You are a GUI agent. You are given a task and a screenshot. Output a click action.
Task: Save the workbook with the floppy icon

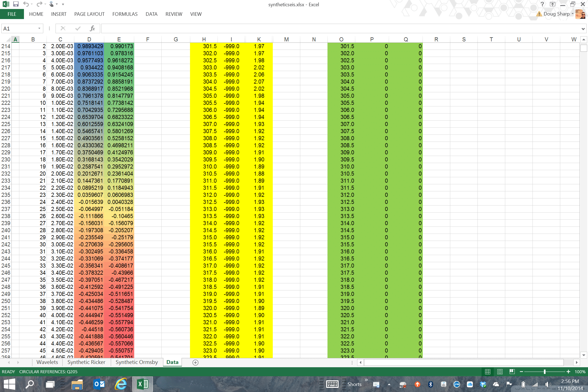pyautogui.click(x=16, y=4)
